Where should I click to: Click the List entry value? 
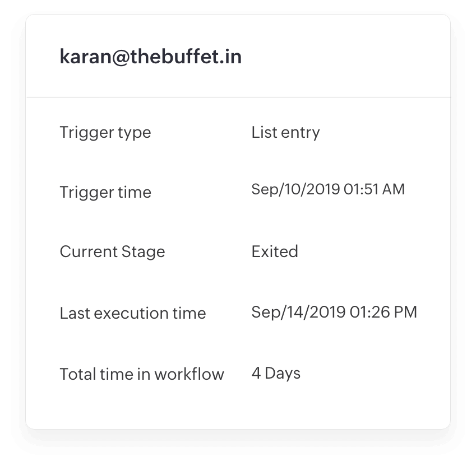tap(285, 133)
